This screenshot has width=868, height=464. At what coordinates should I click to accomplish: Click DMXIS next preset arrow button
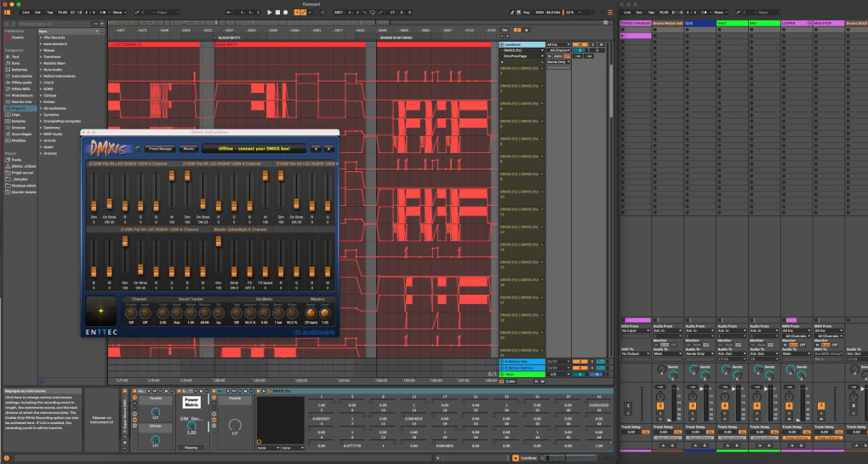[x=328, y=149]
